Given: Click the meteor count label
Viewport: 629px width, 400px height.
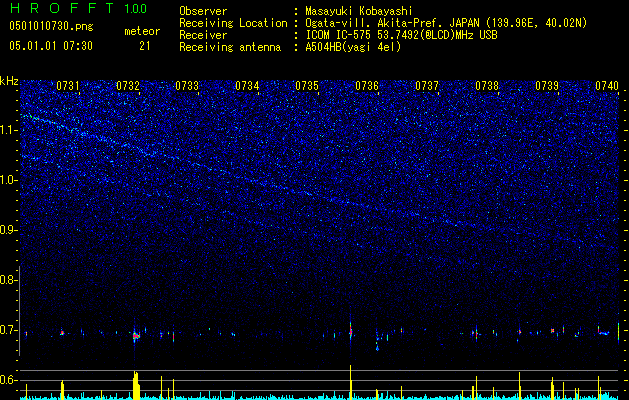Looking at the screenshot, I should [x=142, y=31].
